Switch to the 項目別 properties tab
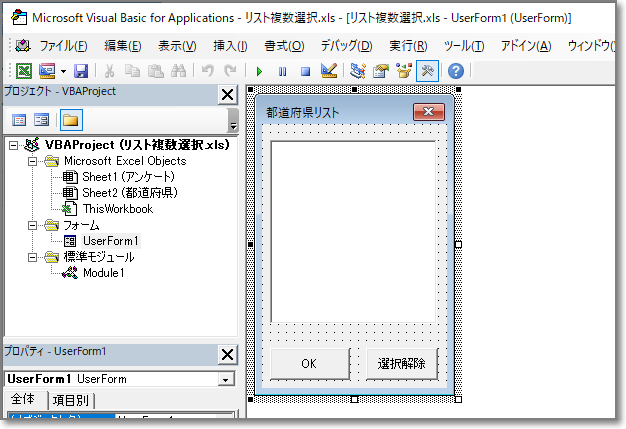The width and height of the screenshot is (626, 429). click(x=70, y=401)
